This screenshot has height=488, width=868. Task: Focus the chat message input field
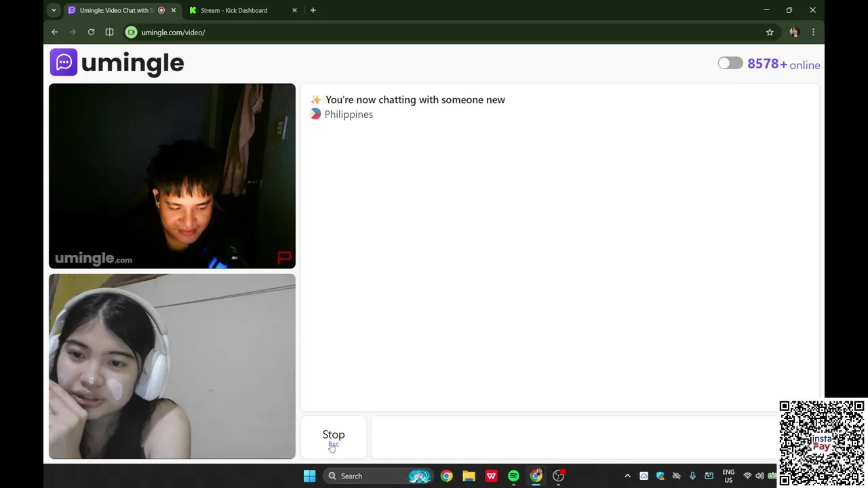tap(574, 438)
